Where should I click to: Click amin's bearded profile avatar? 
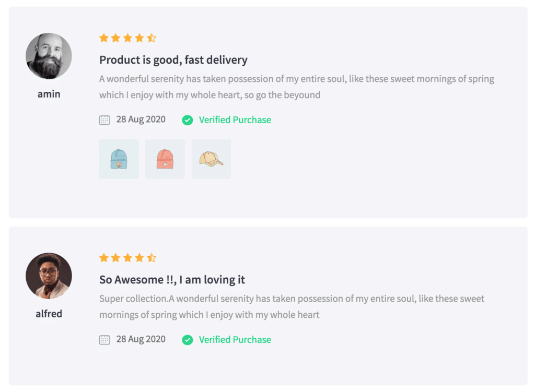click(x=49, y=56)
